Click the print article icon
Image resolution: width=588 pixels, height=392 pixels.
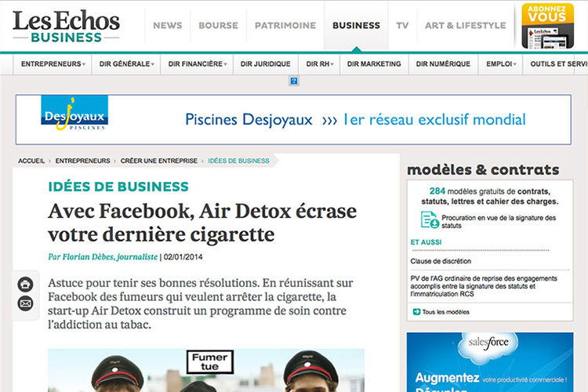click(x=26, y=284)
